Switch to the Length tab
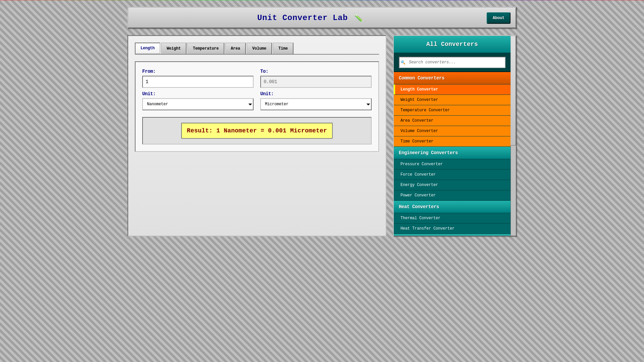The image size is (644, 362). 148,48
